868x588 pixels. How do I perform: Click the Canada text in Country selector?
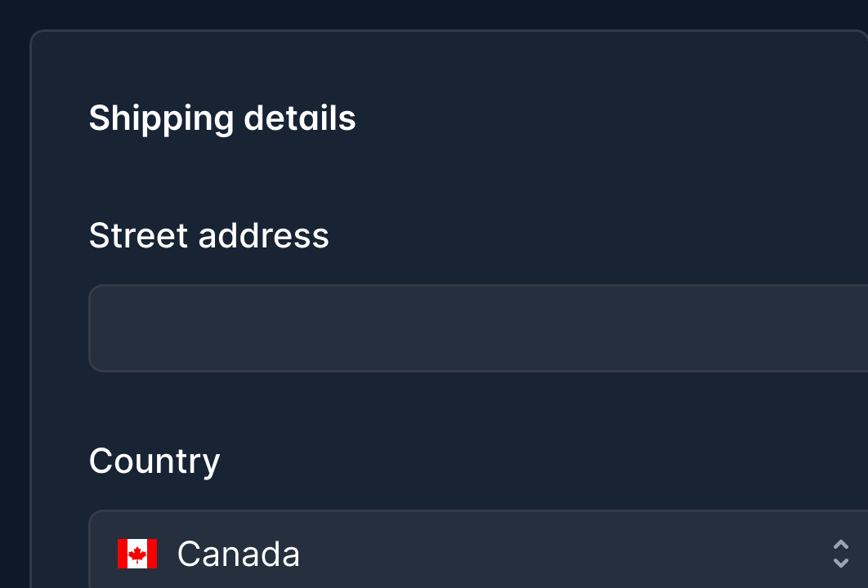coord(238,554)
